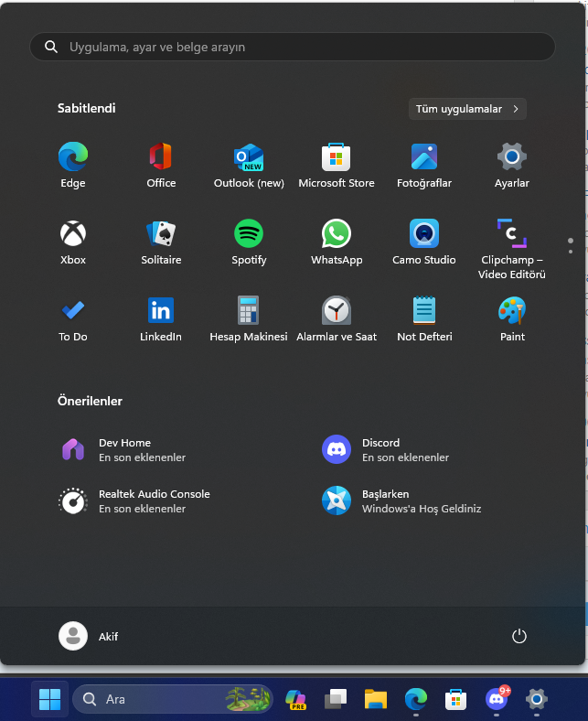Go to next pinned apps page dot
The width and height of the screenshot is (588, 721).
click(571, 252)
